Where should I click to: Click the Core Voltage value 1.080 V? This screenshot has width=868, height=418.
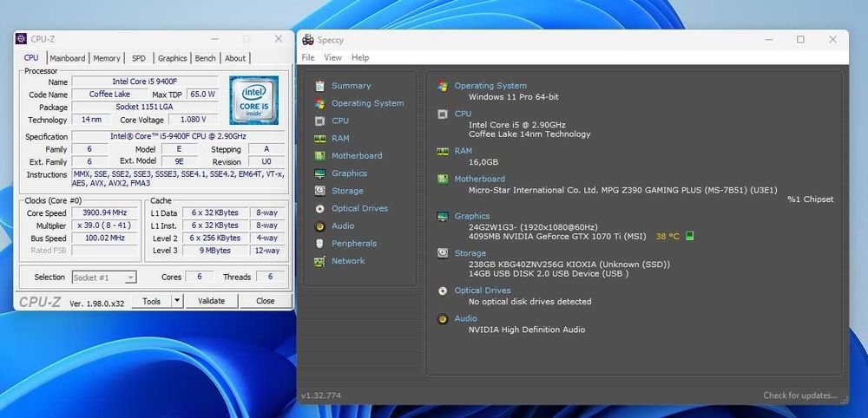coord(193,120)
